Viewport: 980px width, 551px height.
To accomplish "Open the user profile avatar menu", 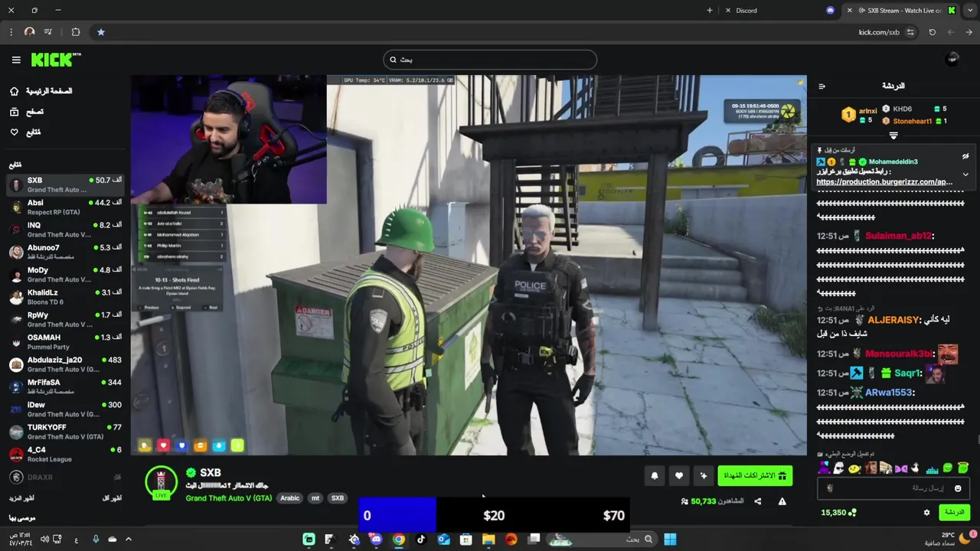I will pos(952,60).
